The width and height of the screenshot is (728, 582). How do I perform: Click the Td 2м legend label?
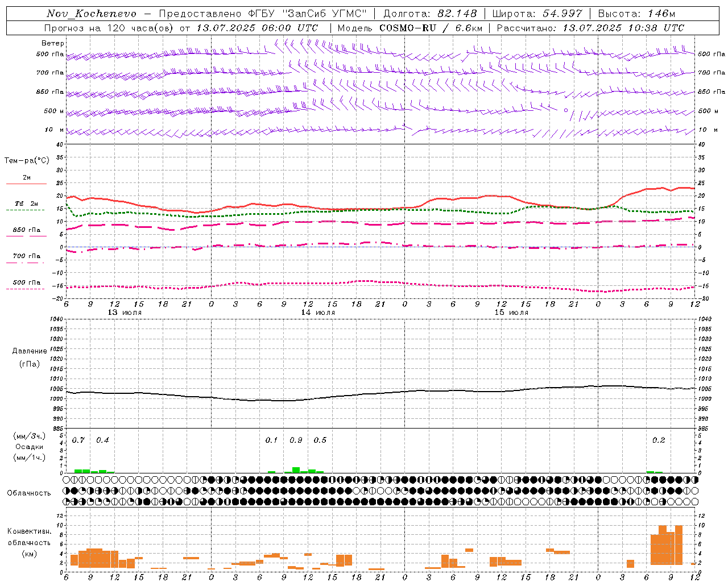[26, 203]
